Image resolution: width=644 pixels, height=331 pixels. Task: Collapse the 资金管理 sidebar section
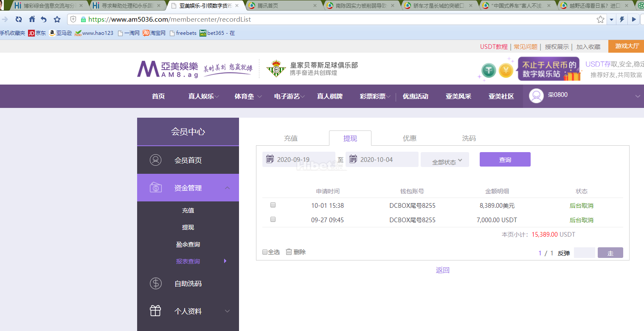point(227,188)
